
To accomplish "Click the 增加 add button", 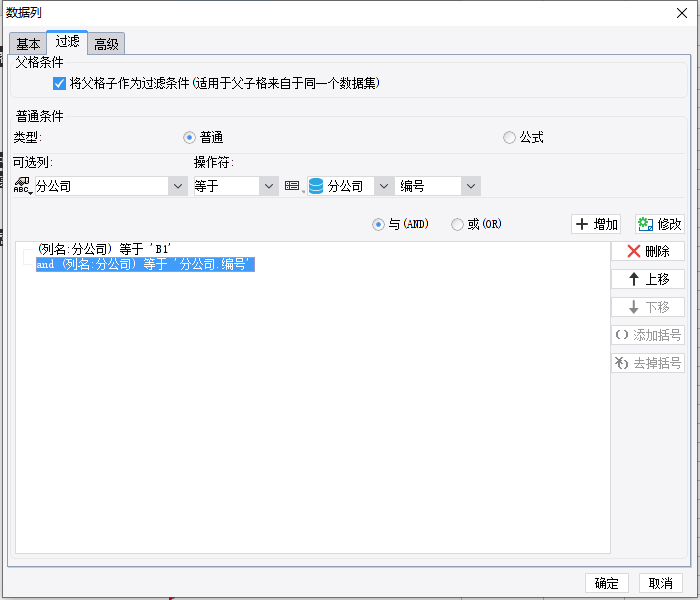I will pos(596,224).
